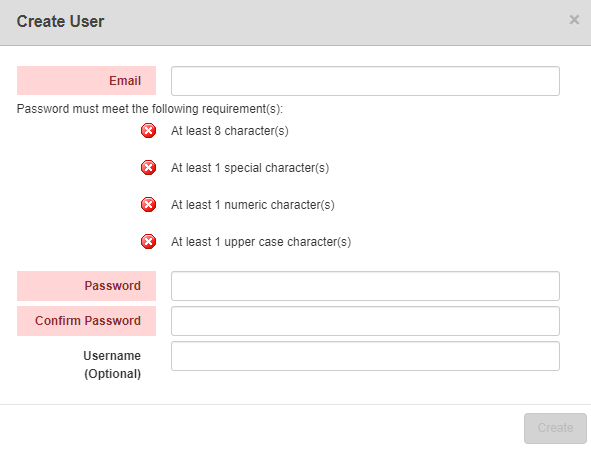591x449 pixels.
Task: Click the Email field label
Action: [125, 81]
